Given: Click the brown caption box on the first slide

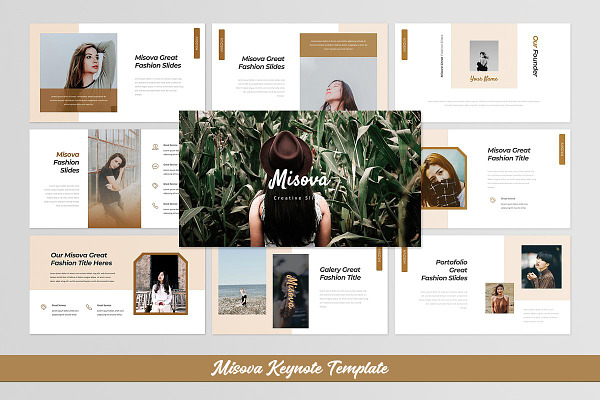Looking at the screenshot, I should click(x=78, y=100).
